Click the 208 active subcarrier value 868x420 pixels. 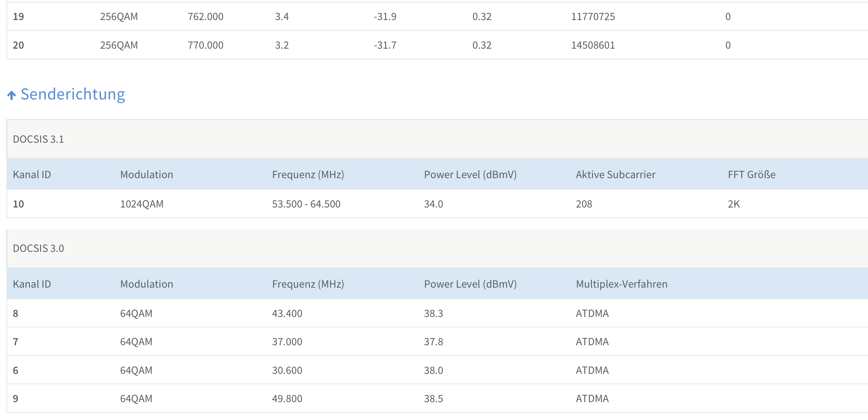coord(584,204)
